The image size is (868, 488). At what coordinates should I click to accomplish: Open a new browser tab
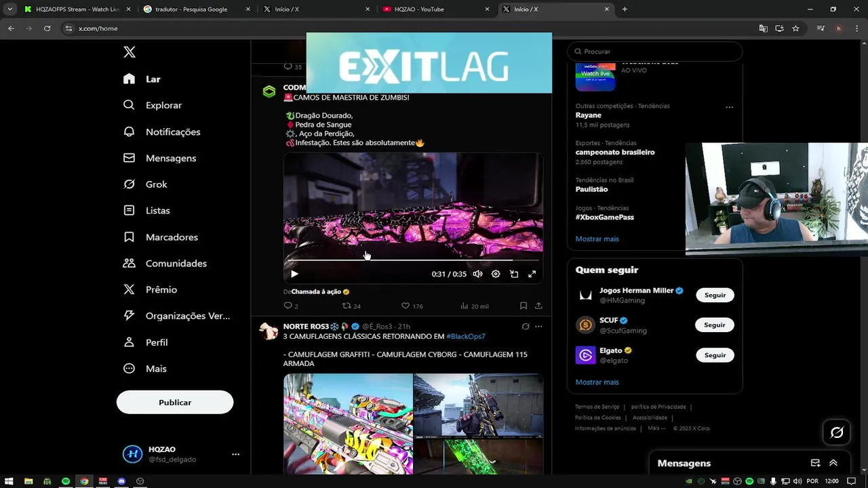click(625, 9)
